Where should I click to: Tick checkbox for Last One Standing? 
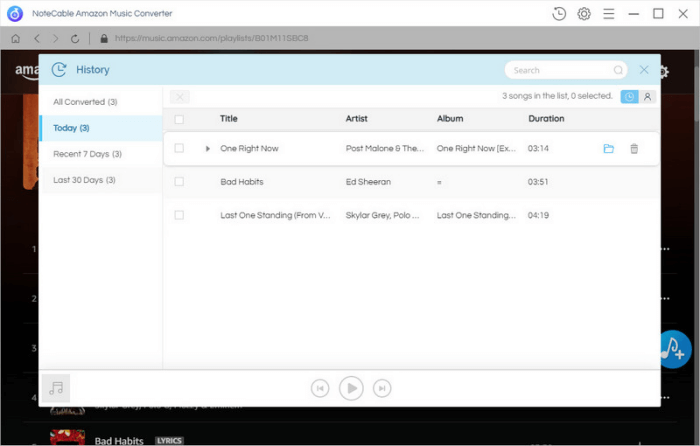179,215
